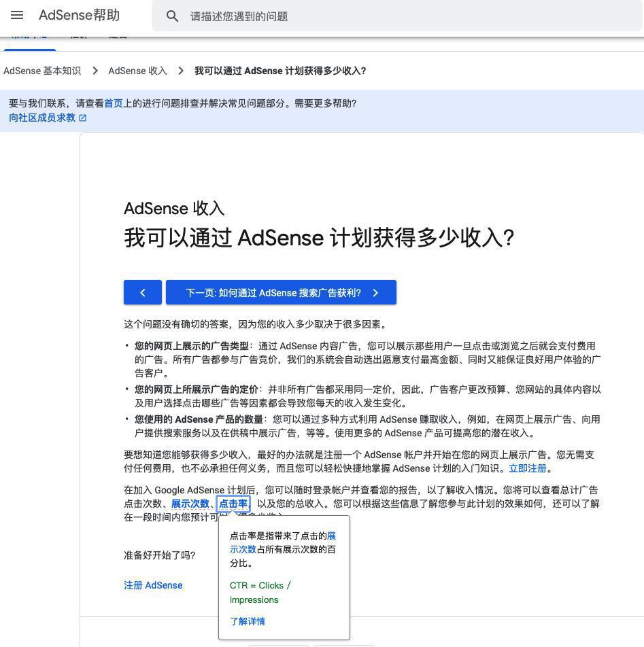Screen dimensions: 644x647
Task: Go to AdSense 收入 breadcrumb
Action: point(137,71)
